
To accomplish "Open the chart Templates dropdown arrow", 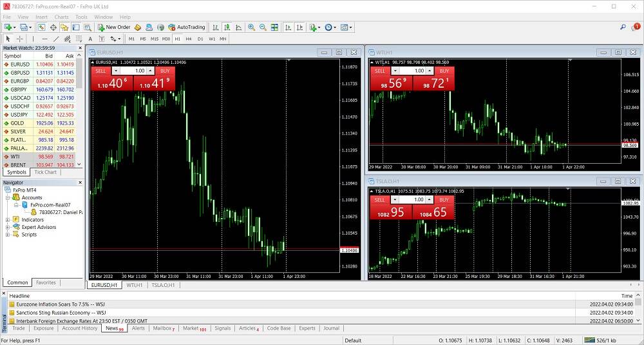I will pos(352,27).
